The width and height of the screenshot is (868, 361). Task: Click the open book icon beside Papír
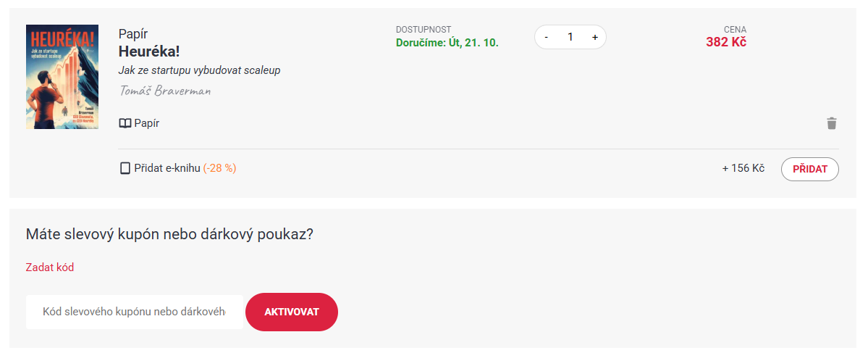pos(125,123)
